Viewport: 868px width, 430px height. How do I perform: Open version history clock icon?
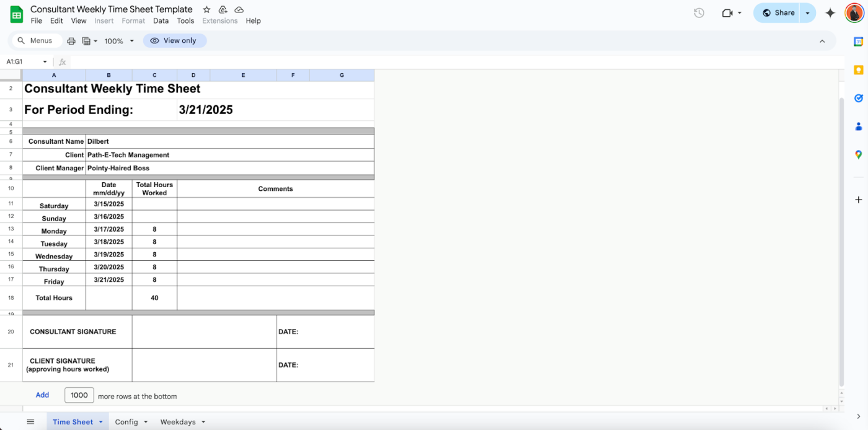699,13
